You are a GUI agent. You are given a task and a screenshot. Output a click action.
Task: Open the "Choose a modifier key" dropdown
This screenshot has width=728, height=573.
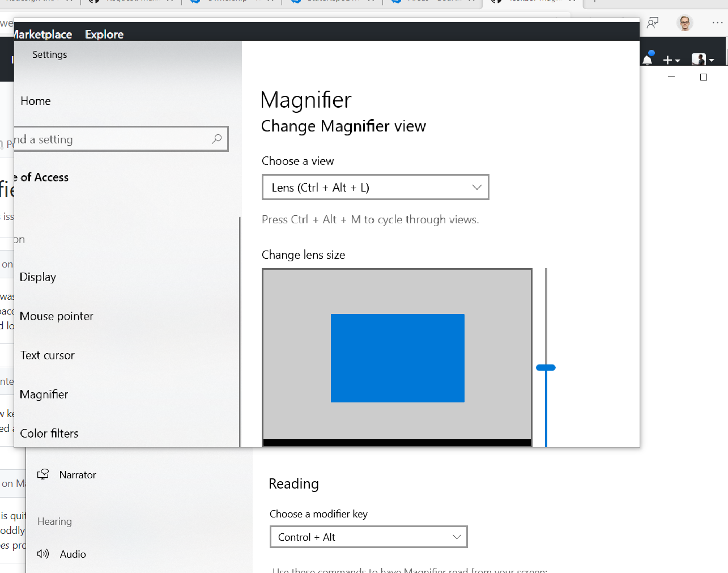(368, 537)
